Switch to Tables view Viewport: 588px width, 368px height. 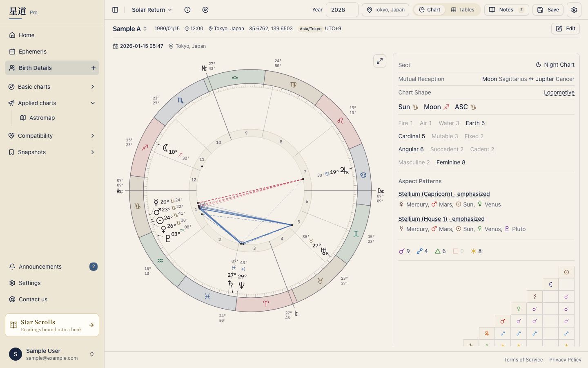(463, 10)
